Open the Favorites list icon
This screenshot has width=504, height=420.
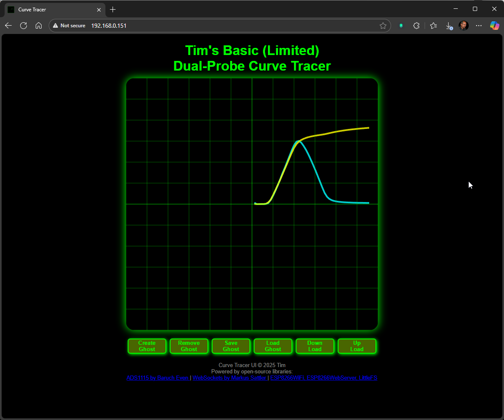click(x=433, y=26)
